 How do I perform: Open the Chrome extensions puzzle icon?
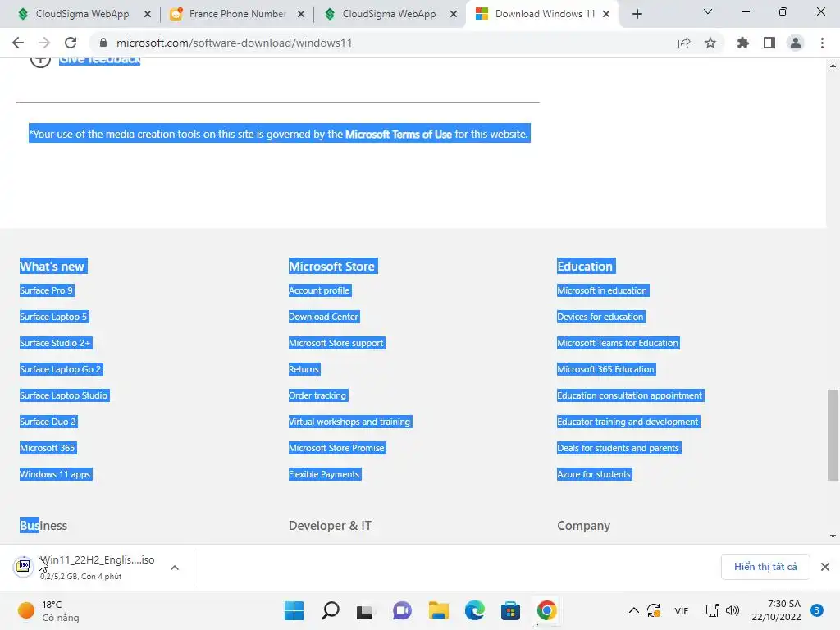point(743,43)
